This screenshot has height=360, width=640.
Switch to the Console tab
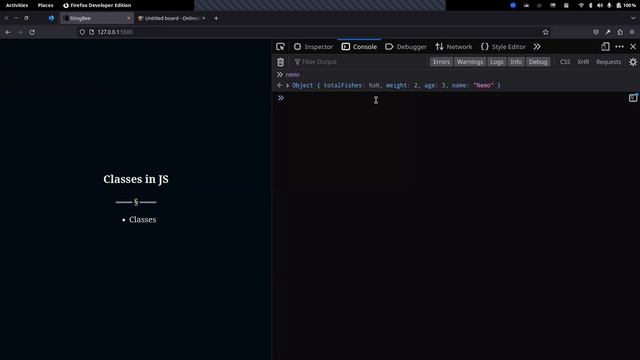(x=359, y=47)
